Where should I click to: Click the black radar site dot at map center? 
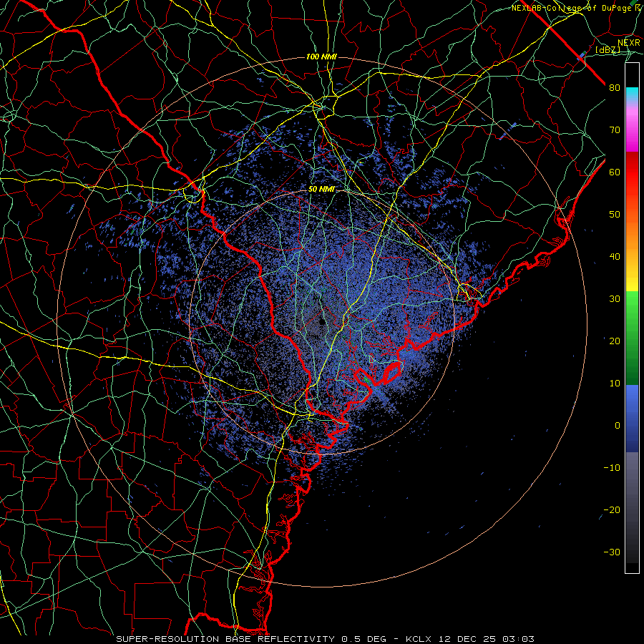click(322, 321)
